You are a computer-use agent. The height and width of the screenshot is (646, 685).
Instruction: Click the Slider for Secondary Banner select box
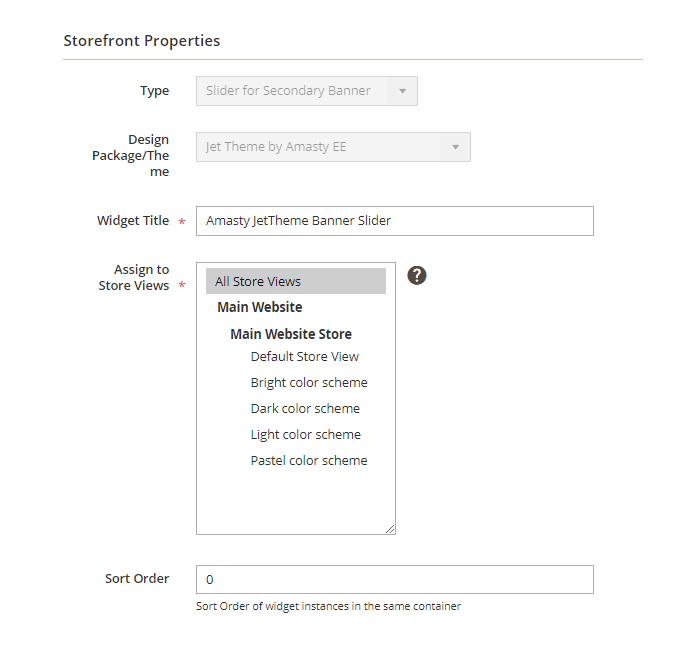[x=307, y=91]
